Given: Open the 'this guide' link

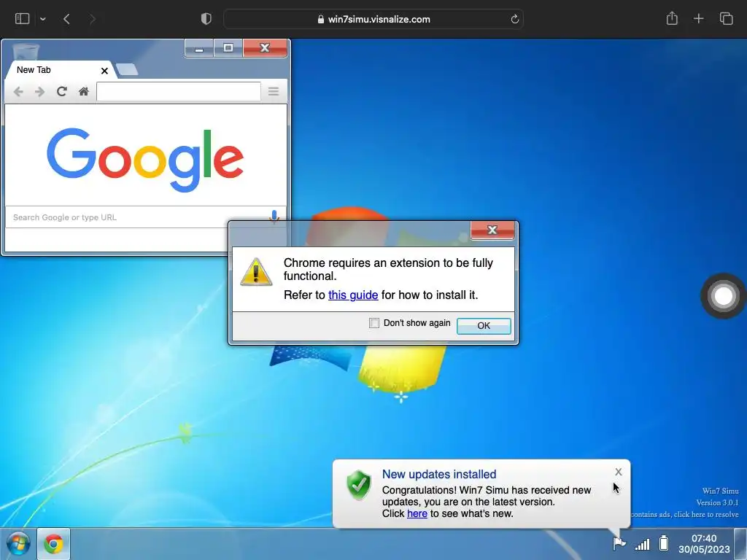Looking at the screenshot, I should pyautogui.click(x=353, y=295).
